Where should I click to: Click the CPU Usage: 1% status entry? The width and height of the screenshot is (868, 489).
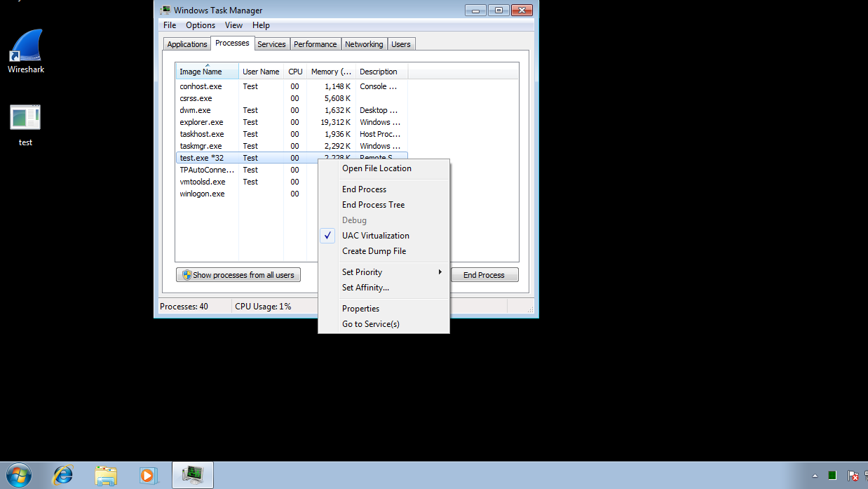pos(263,307)
